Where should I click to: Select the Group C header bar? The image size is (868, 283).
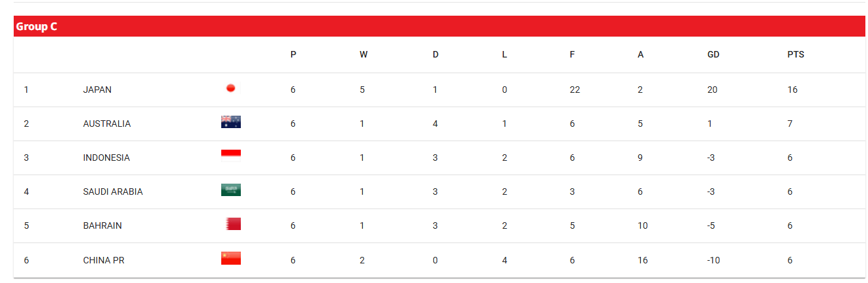coord(435,27)
